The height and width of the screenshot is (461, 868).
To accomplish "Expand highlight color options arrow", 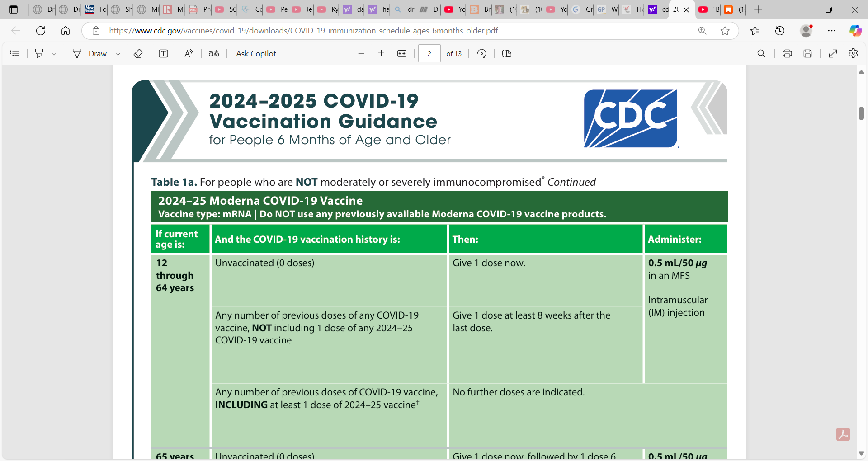I will 54,54.
